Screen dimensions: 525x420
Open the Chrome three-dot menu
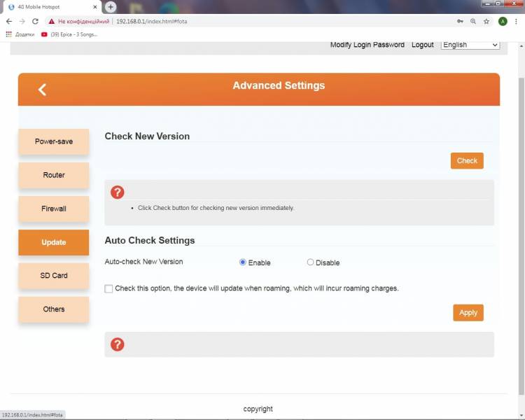click(x=516, y=22)
